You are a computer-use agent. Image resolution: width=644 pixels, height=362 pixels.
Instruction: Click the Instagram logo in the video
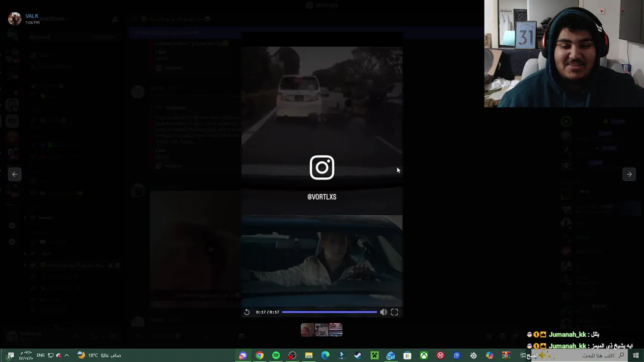(322, 167)
